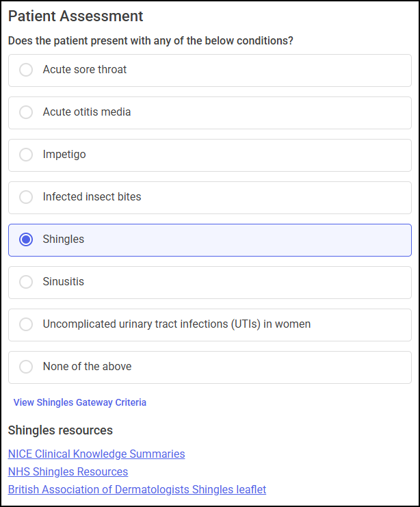The height and width of the screenshot is (507, 420).
Task: Pick the Infected insect bites radio button
Action: pos(26,197)
